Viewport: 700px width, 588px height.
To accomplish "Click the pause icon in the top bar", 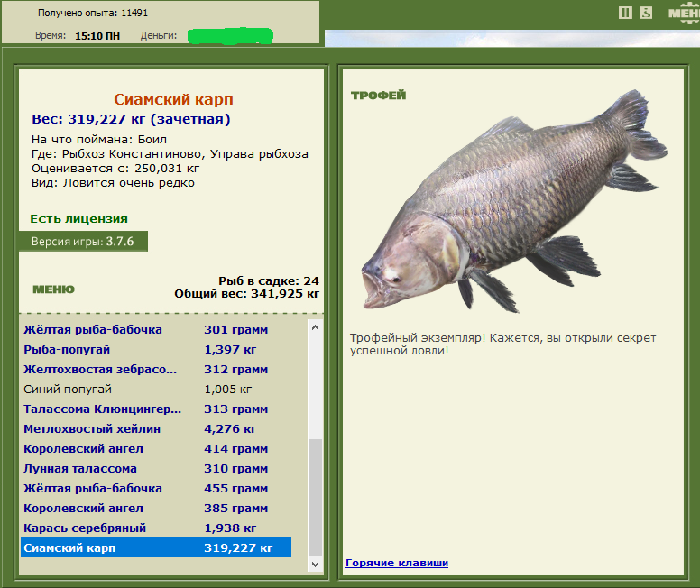I will pyautogui.click(x=625, y=13).
